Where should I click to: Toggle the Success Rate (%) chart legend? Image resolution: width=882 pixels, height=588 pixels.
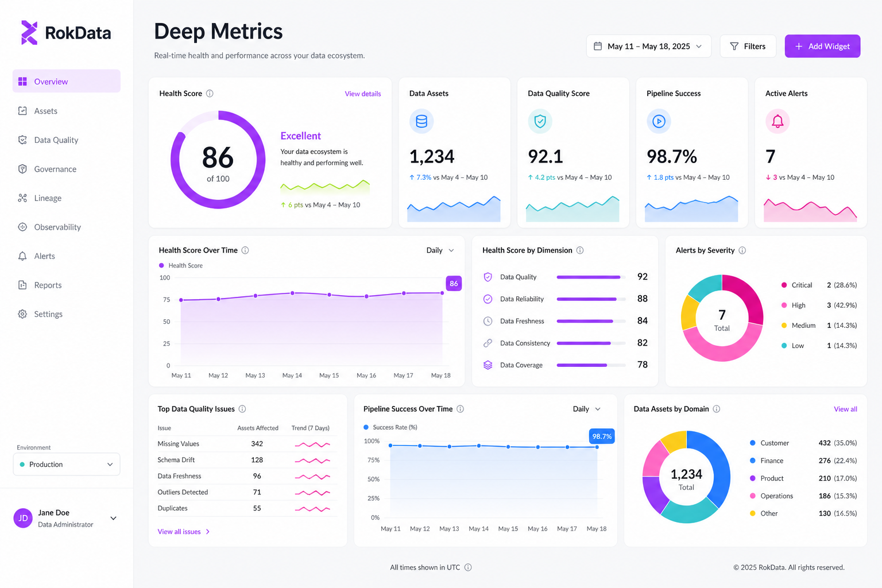coord(390,427)
